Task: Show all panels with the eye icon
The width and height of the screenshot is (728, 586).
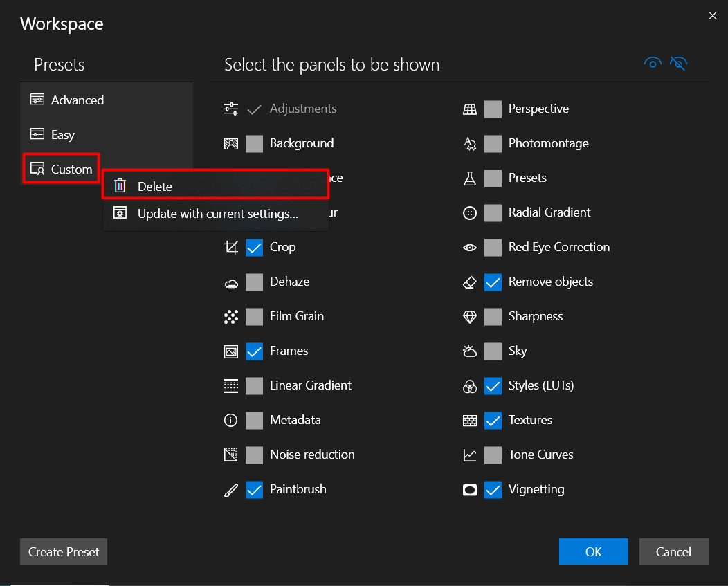Action: [x=653, y=63]
